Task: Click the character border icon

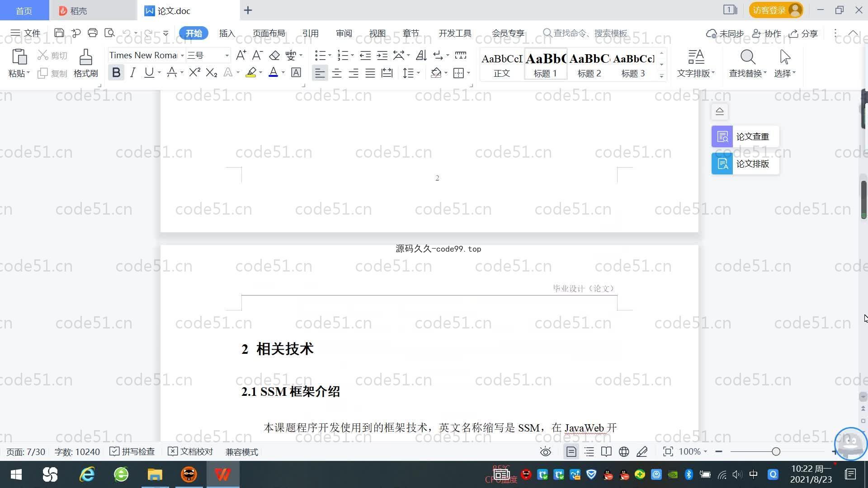Action: 296,72
